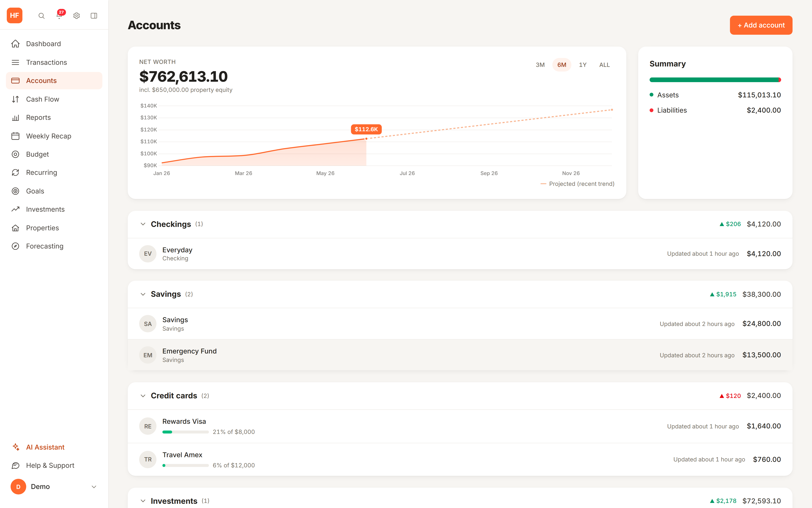Viewport: 812px width, 508px height.
Task: Select the 6M time range
Action: click(x=562, y=65)
